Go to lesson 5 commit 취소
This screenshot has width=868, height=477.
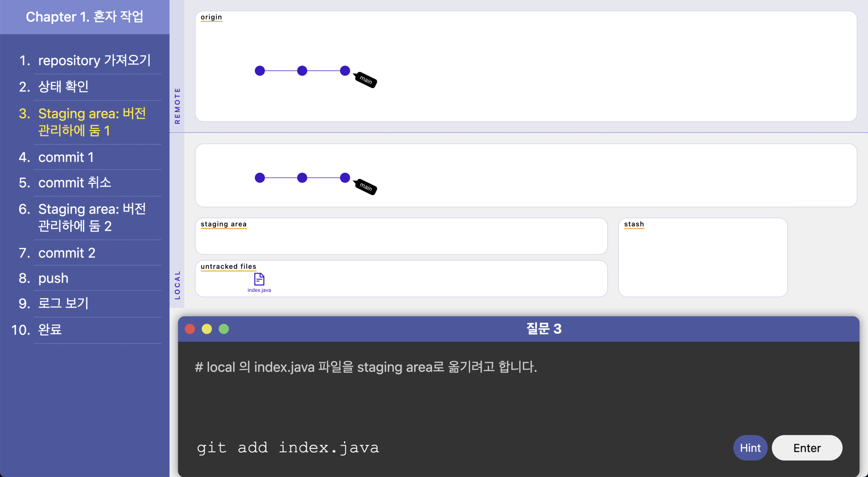74,183
